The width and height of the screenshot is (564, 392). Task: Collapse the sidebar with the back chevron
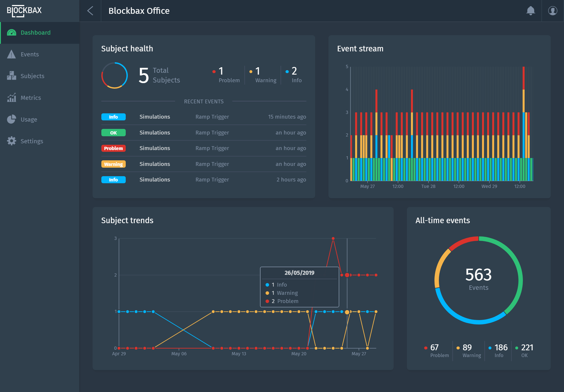click(90, 11)
